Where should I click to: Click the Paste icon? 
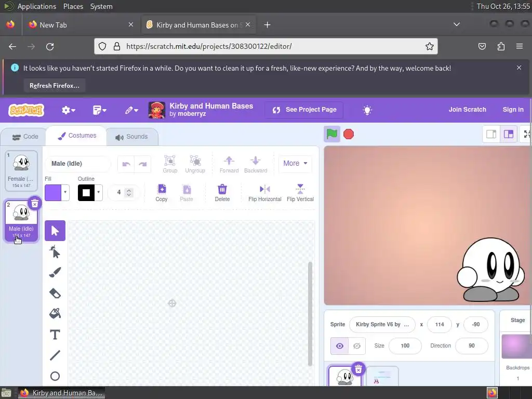pos(187,193)
